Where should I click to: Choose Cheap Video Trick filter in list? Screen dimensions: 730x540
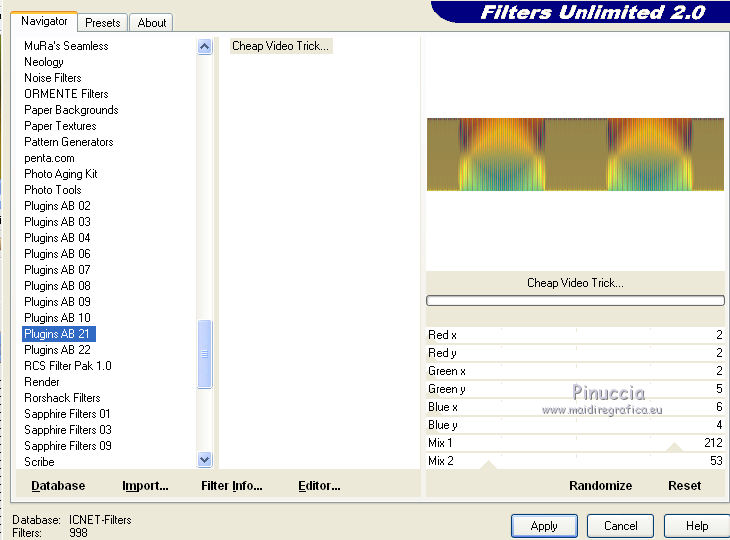pyautogui.click(x=281, y=46)
